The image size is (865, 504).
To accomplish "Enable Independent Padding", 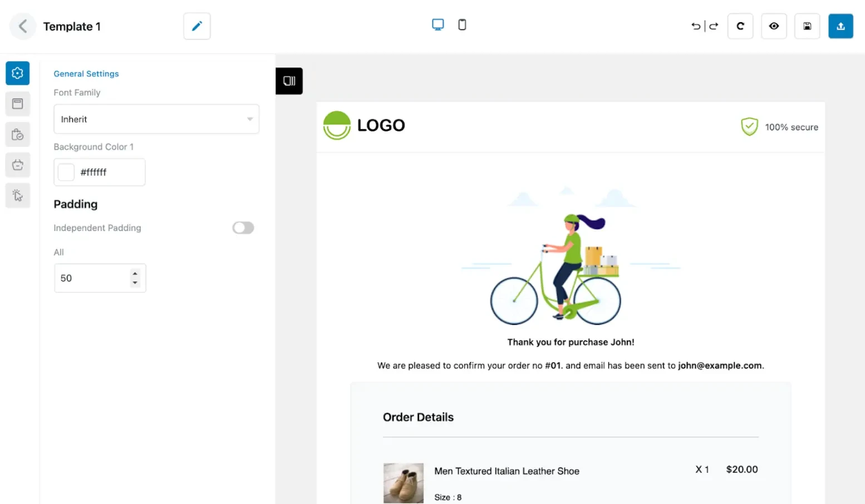I will (243, 228).
